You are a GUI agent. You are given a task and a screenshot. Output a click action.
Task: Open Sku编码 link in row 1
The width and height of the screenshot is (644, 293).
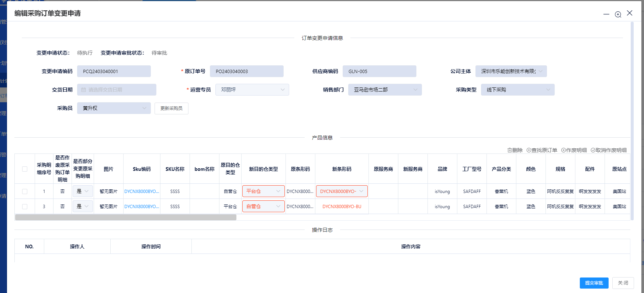142,192
